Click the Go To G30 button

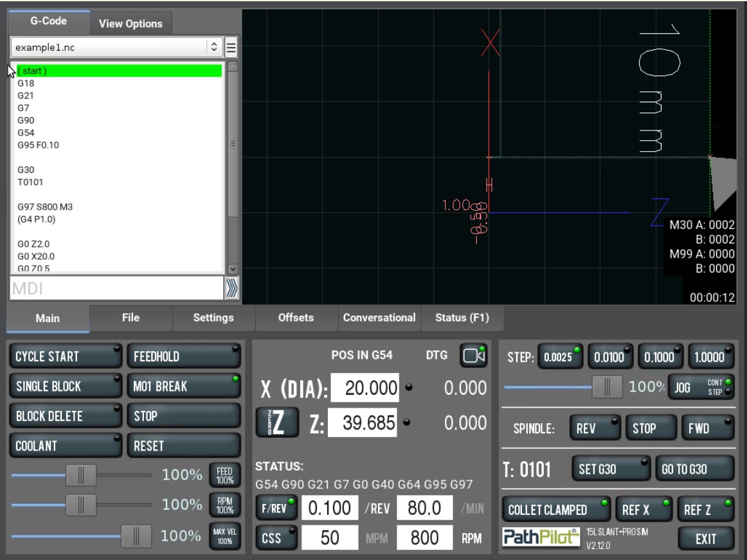(x=694, y=469)
